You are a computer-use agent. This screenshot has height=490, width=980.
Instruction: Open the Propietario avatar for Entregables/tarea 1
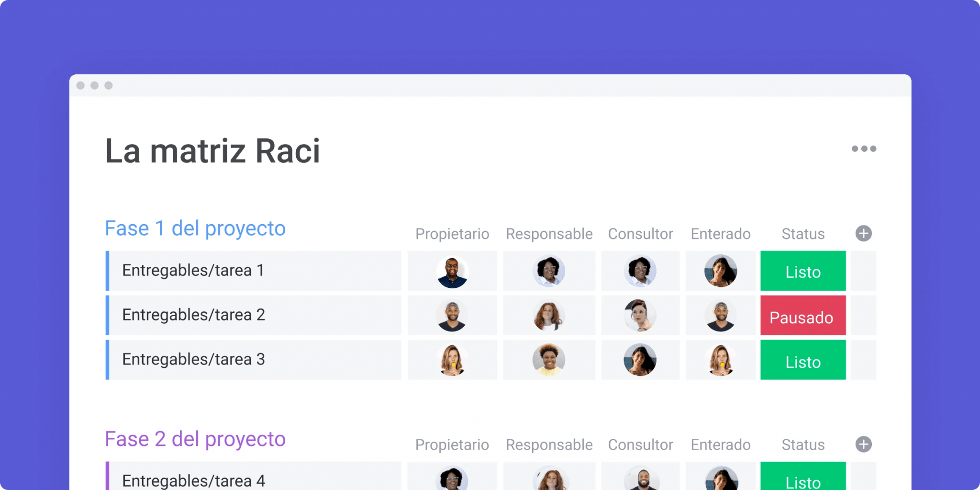click(452, 271)
